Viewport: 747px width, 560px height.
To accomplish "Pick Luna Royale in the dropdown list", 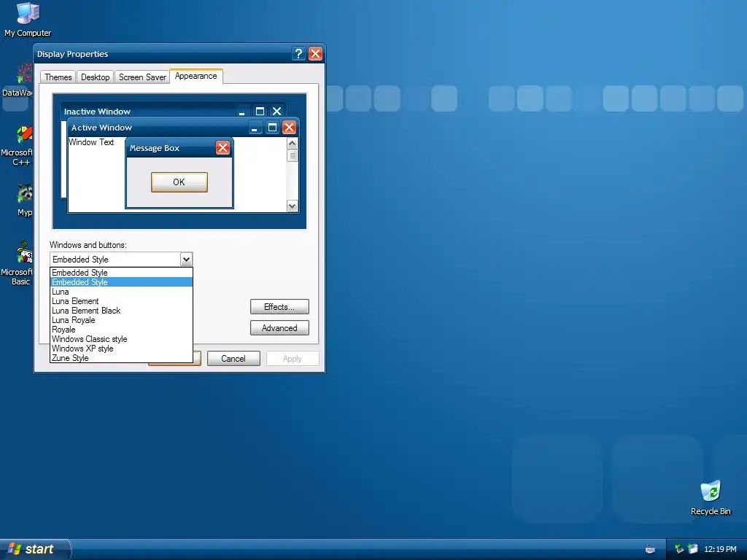I will [x=121, y=320].
